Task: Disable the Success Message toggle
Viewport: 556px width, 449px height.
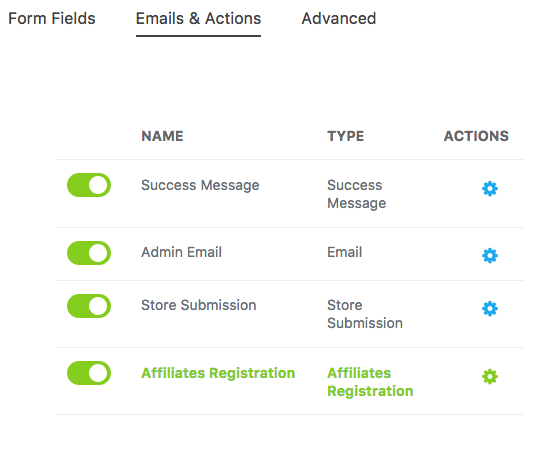Action: 89,185
